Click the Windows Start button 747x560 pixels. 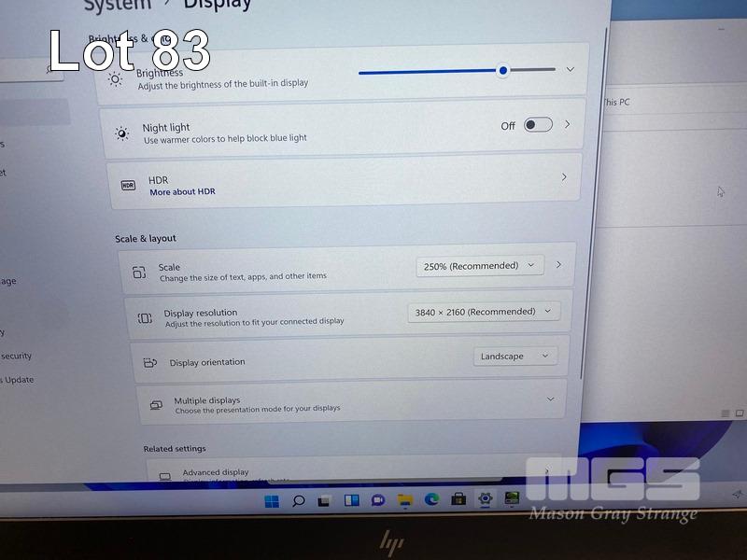(x=272, y=502)
